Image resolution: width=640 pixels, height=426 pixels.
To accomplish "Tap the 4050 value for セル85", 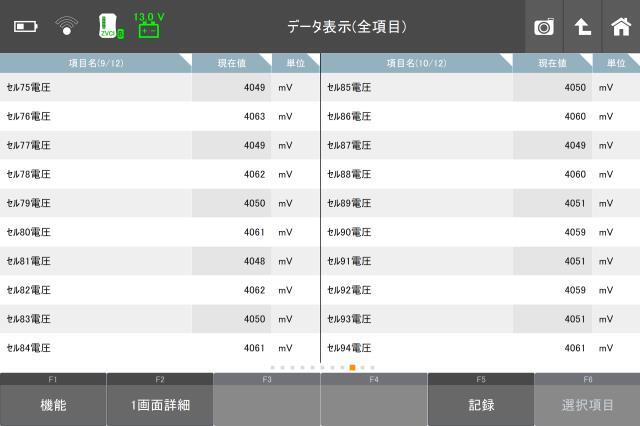I will click(575, 87).
